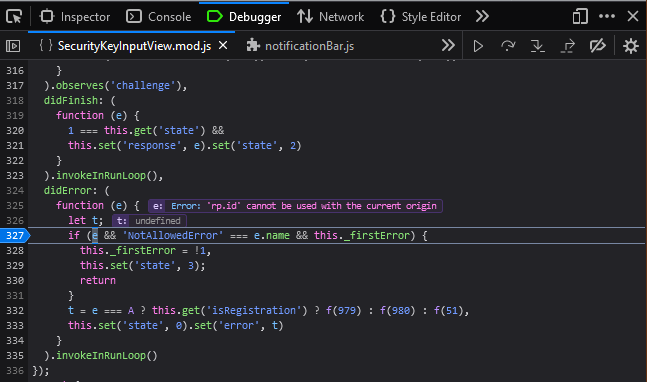
Task: Open the Network panel
Action: click(x=331, y=17)
